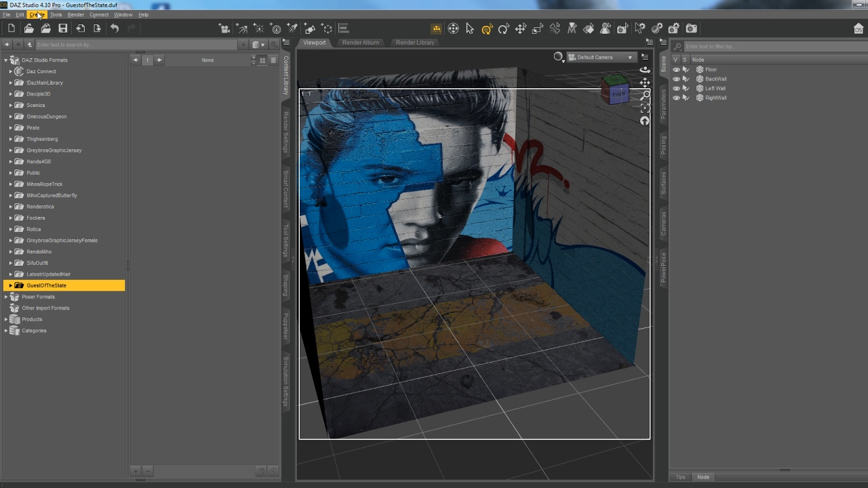This screenshot has width=868, height=488.
Task: Click the viewport frame selection control
Action: (x=645, y=108)
